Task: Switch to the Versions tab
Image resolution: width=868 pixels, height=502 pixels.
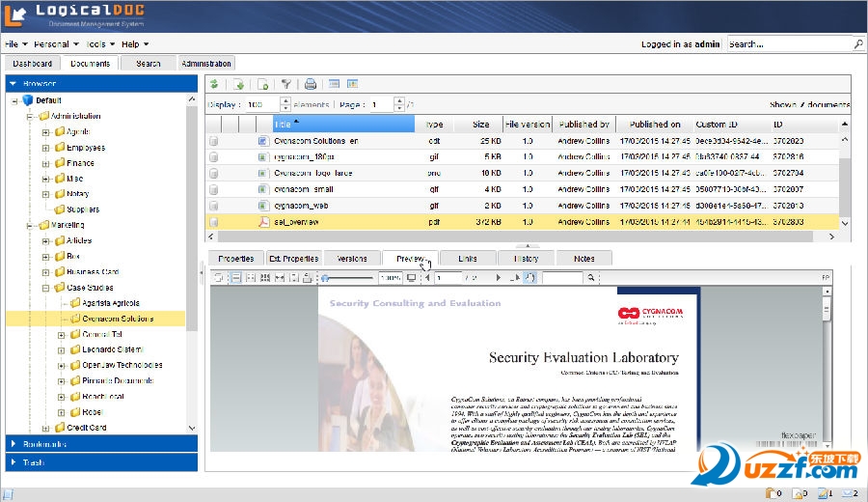Action: pyautogui.click(x=352, y=259)
